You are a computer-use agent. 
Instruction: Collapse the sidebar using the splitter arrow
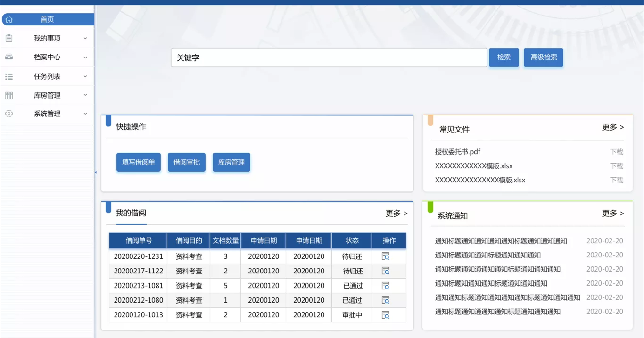click(96, 173)
